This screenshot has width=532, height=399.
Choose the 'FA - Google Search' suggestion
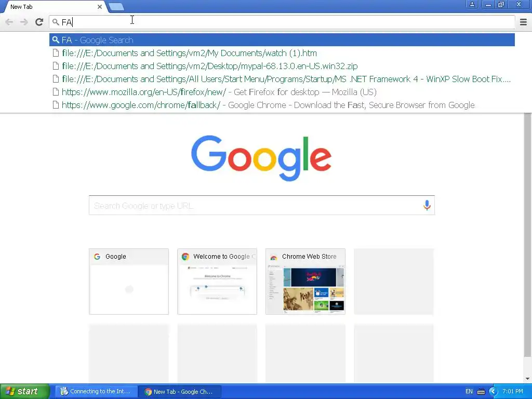tap(282, 40)
